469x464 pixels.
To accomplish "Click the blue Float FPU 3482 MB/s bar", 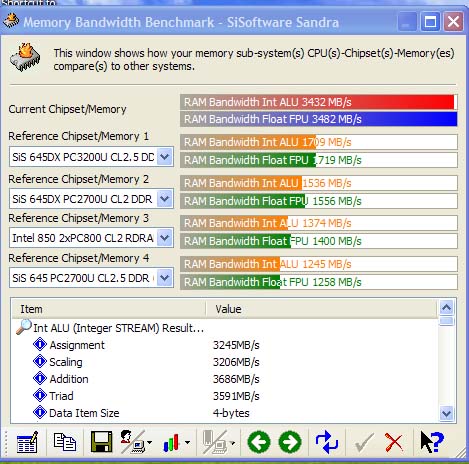I will (319, 119).
